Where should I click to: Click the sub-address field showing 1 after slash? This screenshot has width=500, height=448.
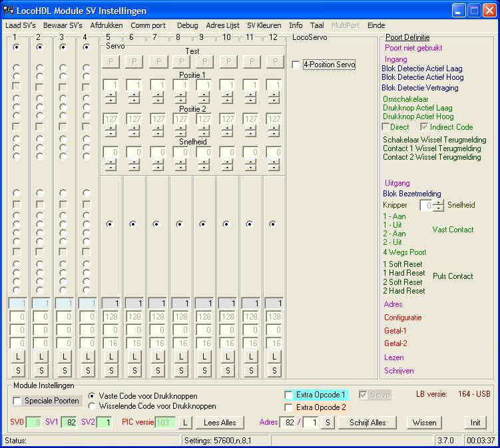pos(311,423)
